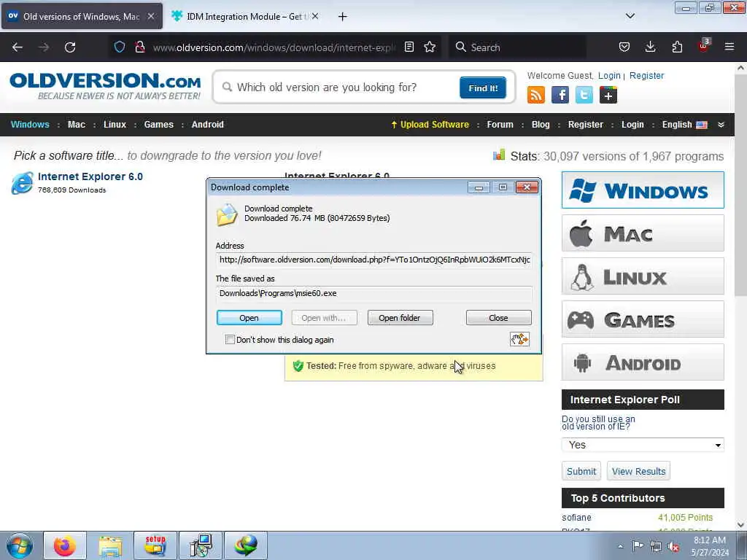Bookmark this page with the star icon
Viewport: 747px width, 560px height.
point(430,47)
